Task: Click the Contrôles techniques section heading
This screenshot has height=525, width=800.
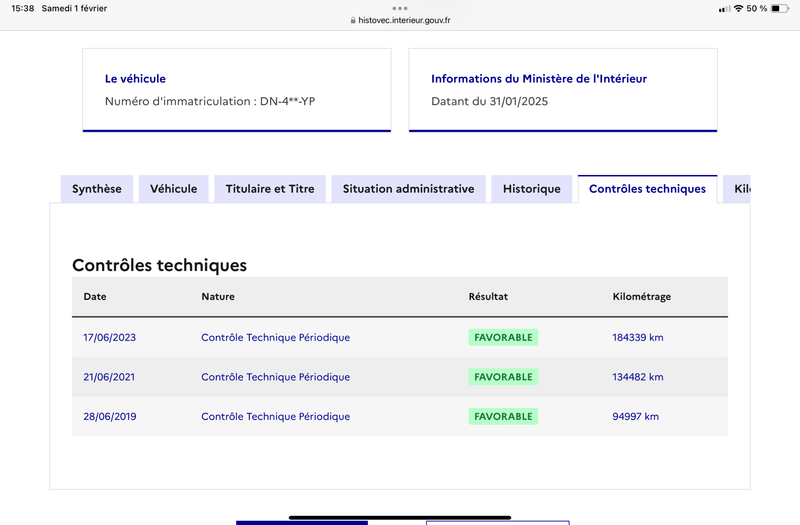Action: tap(159, 265)
